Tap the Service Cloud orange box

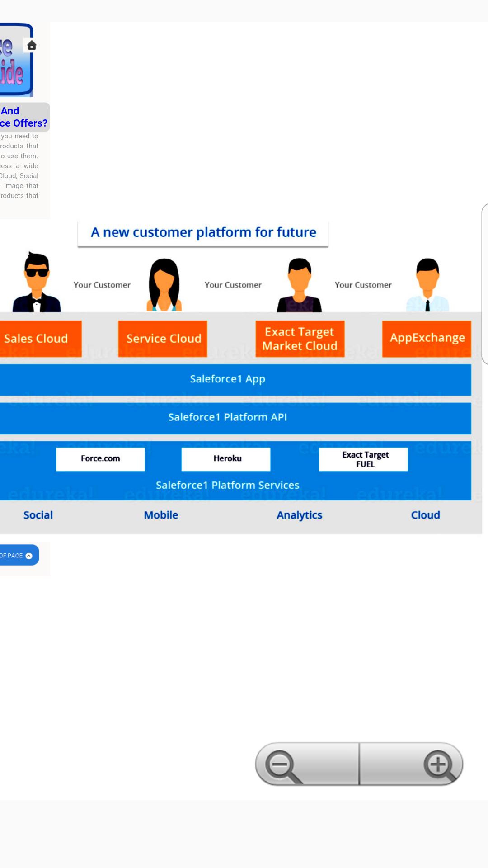(163, 339)
